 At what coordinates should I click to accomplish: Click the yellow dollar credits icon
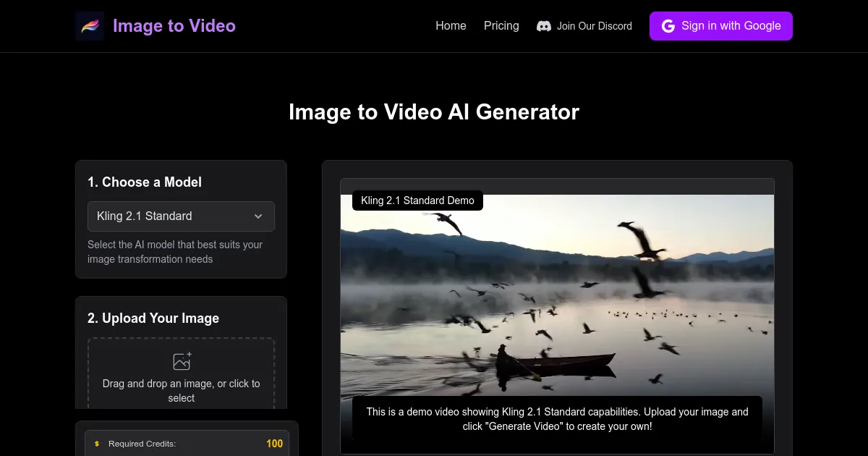click(x=96, y=443)
